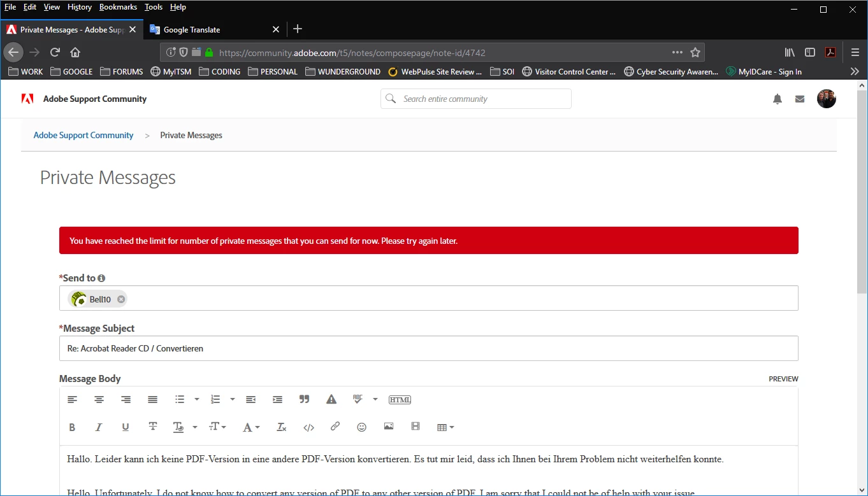Bookmark this page with the star
The height and width of the screenshot is (496, 868).
coord(695,52)
